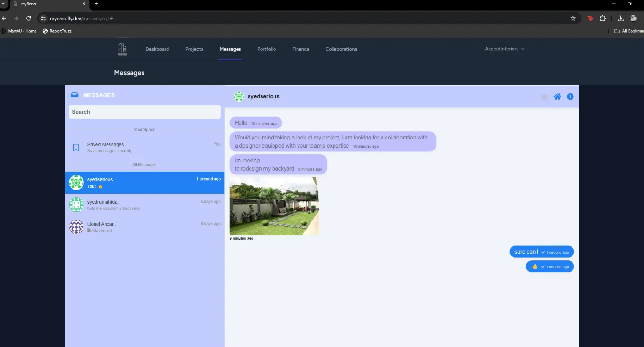This screenshot has width=644, height=347.
Task: Click the star favorite icon in chat header
Action: (544, 97)
